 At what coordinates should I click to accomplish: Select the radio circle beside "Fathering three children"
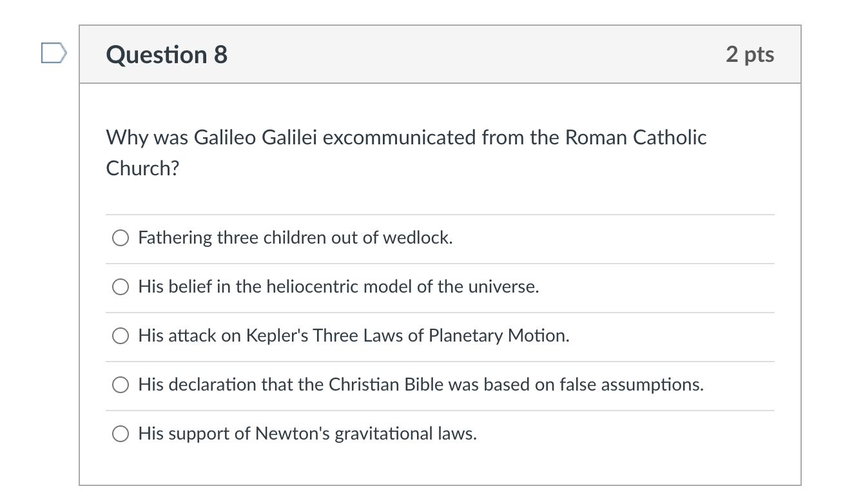point(121,238)
